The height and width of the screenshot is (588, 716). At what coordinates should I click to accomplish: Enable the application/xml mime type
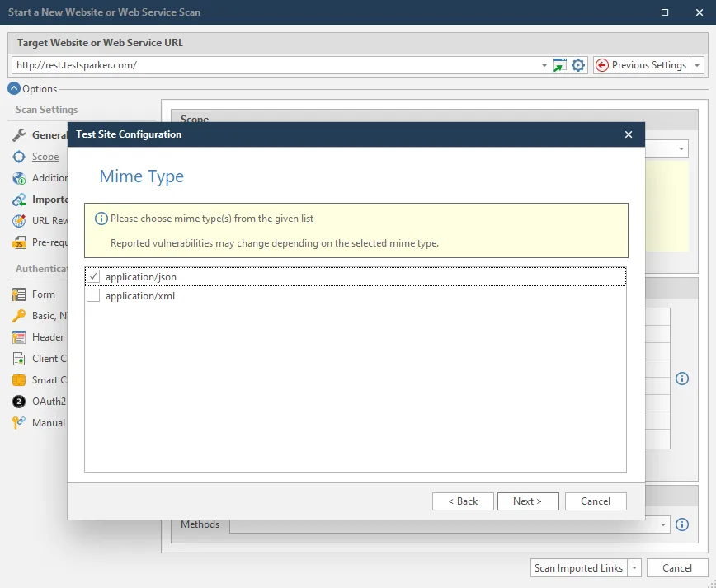(x=93, y=295)
